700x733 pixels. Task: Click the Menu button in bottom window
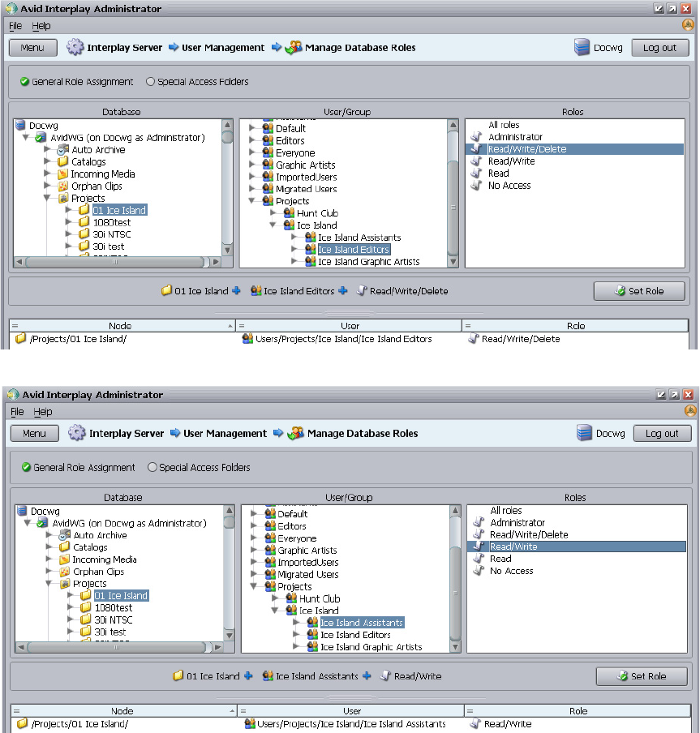click(x=35, y=433)
